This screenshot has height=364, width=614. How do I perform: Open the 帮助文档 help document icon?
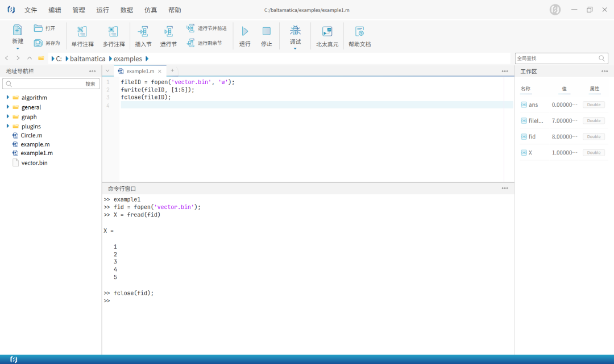(x=359, y=32)
